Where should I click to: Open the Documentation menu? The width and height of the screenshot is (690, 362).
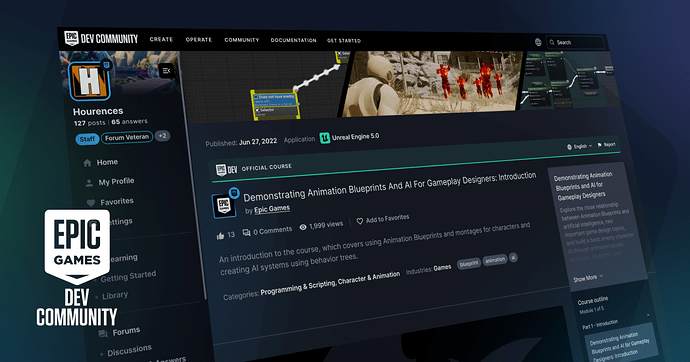click(x=294, y=40)
